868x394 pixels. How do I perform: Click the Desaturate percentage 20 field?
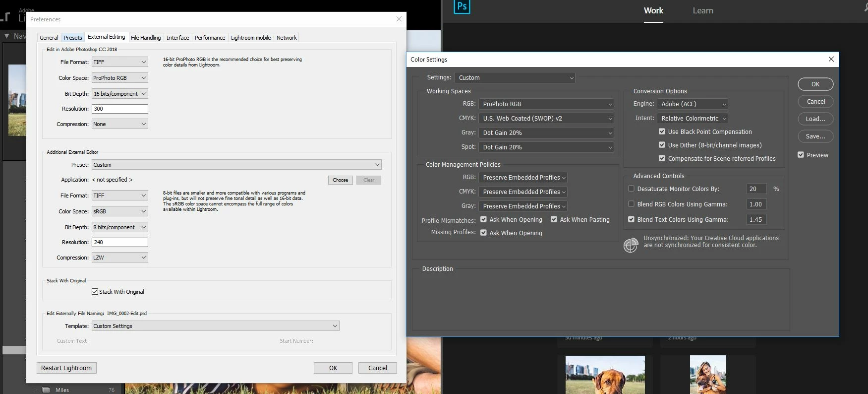[x=756, y=189]
